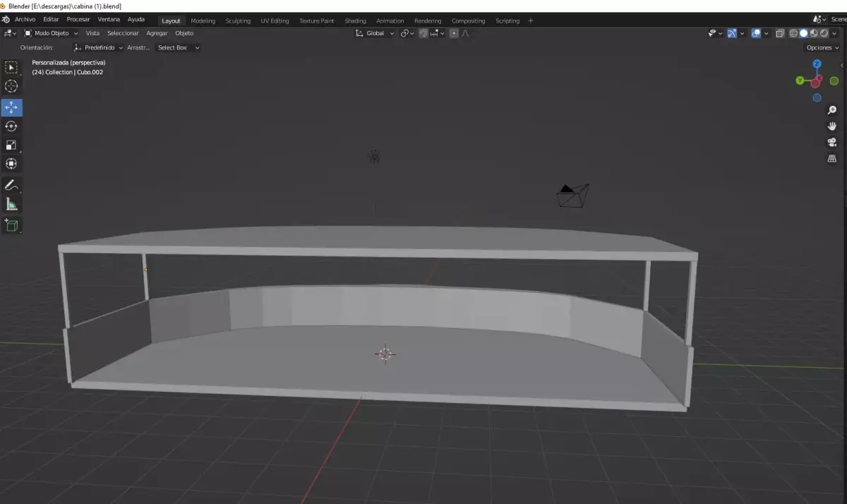Add a new workspace tab
The image size is (847, 504).
point(531,20)
